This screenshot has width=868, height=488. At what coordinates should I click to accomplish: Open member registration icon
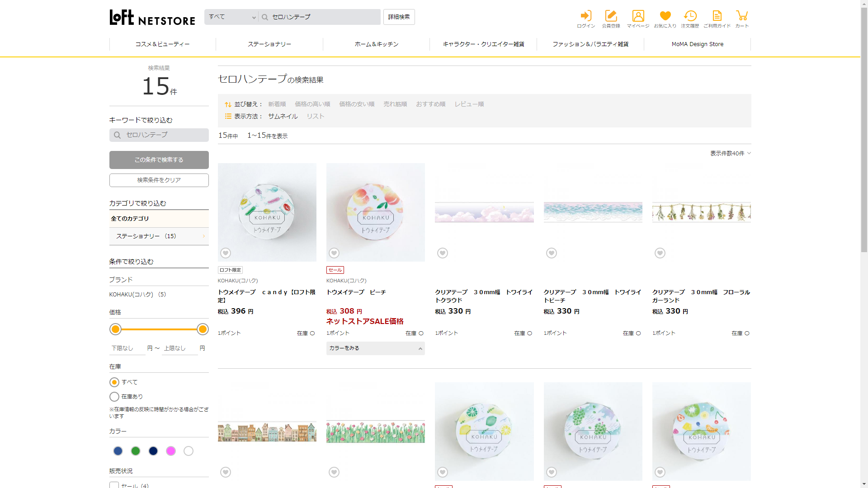pos(611,16)
